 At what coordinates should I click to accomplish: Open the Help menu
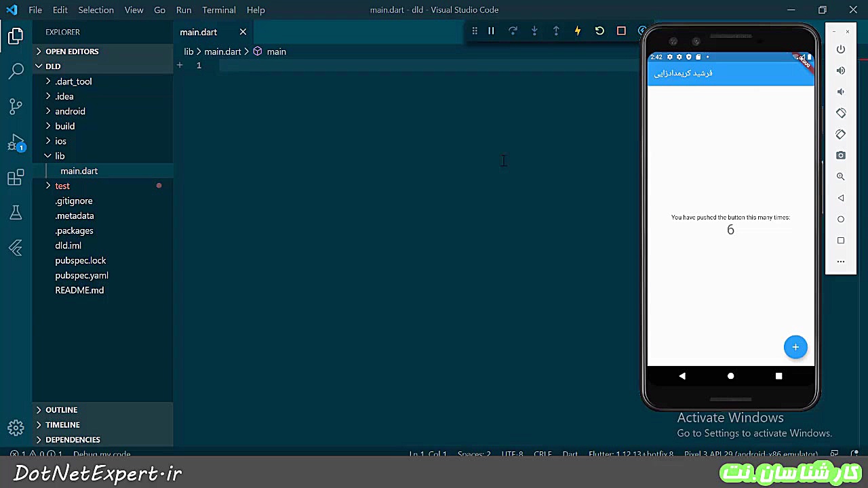coord(256,9)
